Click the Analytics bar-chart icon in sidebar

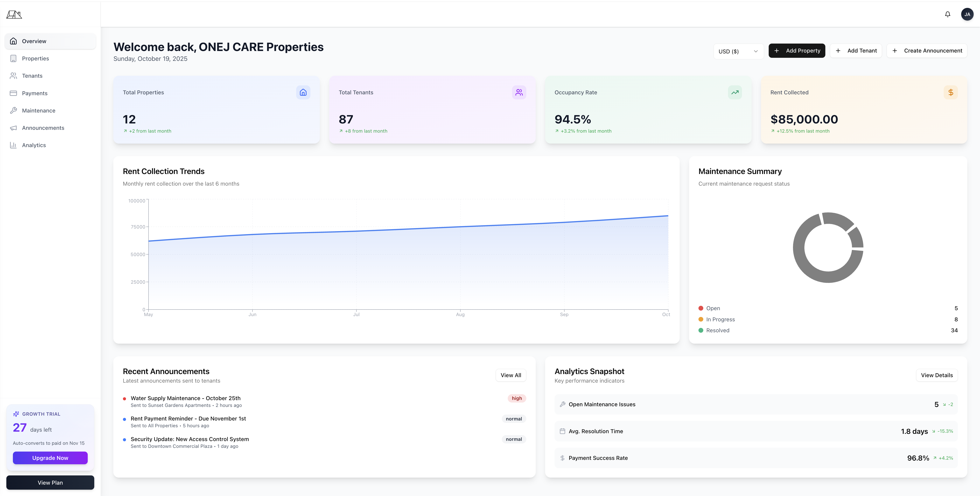[x=13, y=145]
